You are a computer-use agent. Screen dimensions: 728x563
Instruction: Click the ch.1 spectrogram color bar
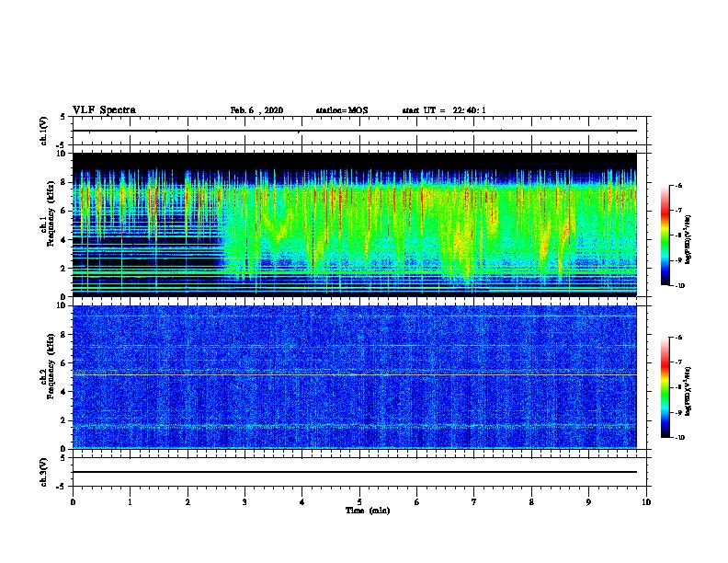pyautogui.click(x=665, y=236)
